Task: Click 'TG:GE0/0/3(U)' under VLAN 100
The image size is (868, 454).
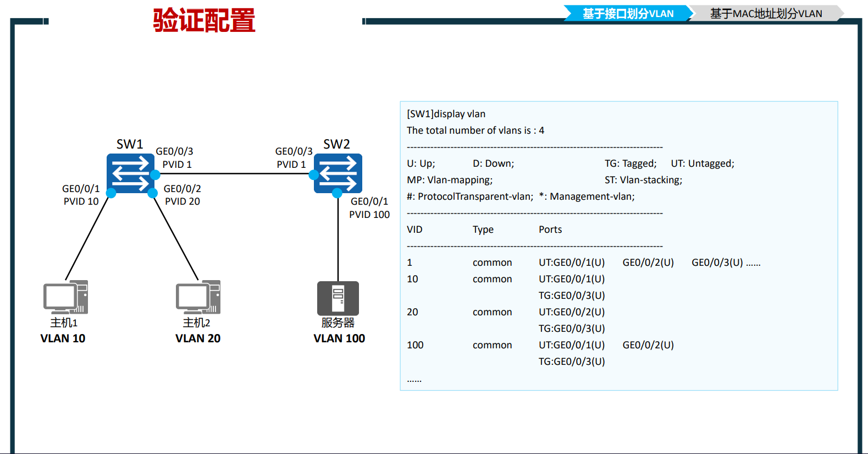Action: (x=572, y=362)
